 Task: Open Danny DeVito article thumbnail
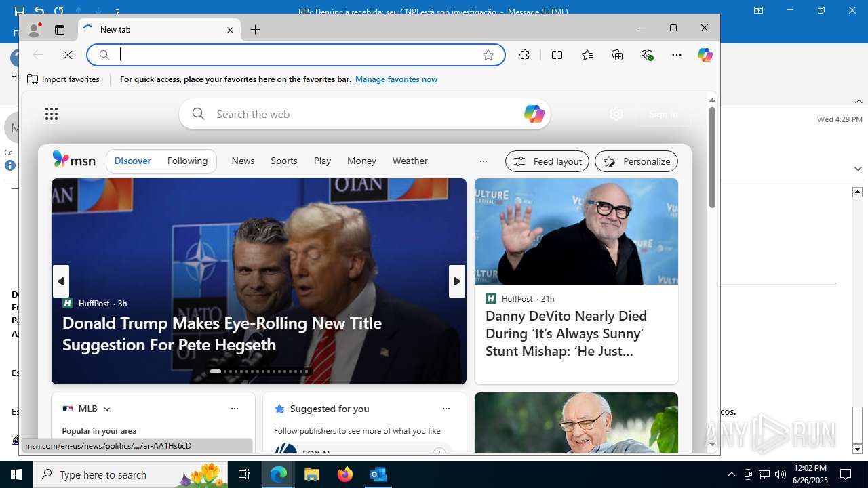(x=576, y=231)
